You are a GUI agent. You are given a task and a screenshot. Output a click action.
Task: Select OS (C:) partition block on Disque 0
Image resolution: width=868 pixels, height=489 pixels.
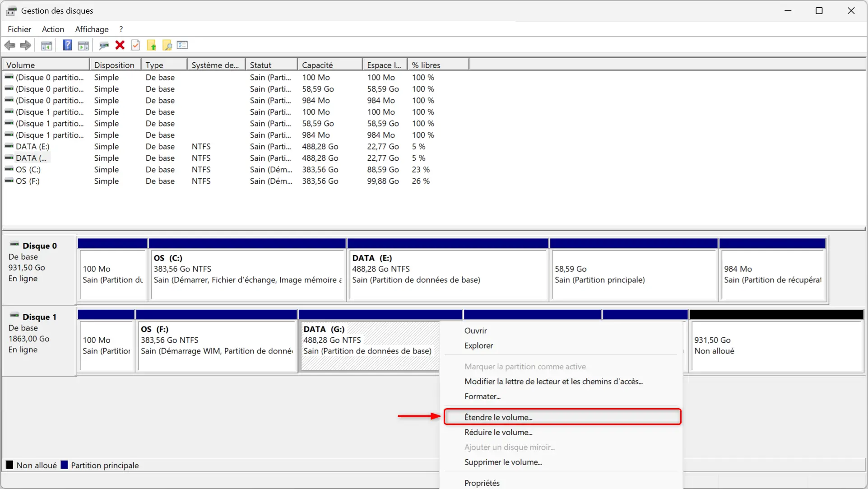(247, 270)
